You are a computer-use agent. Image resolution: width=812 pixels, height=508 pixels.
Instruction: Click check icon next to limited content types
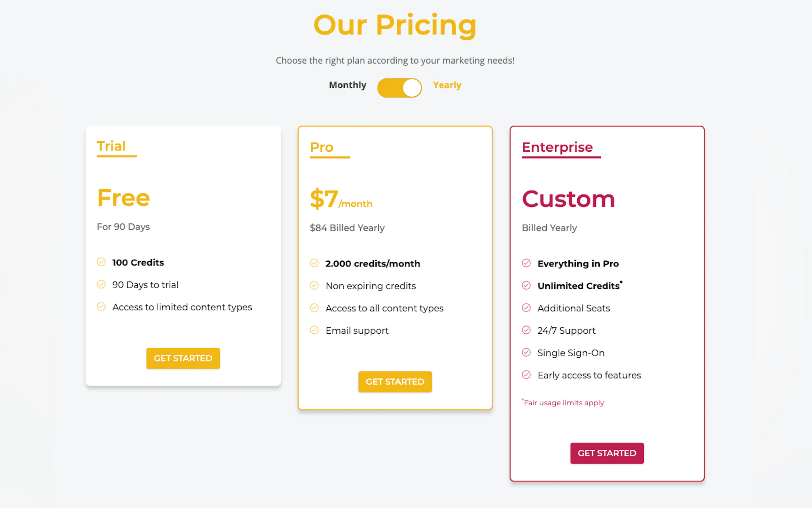101,307
